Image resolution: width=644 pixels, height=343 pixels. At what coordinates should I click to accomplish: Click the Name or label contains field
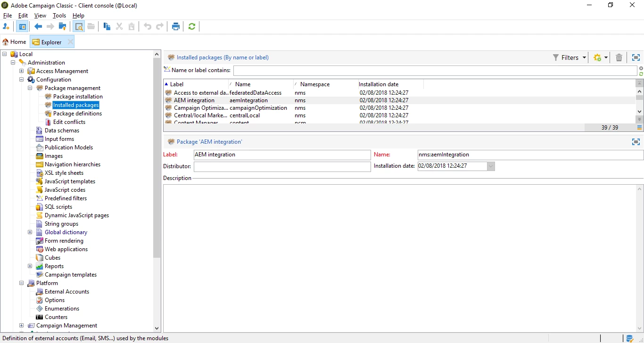point(435,71)
